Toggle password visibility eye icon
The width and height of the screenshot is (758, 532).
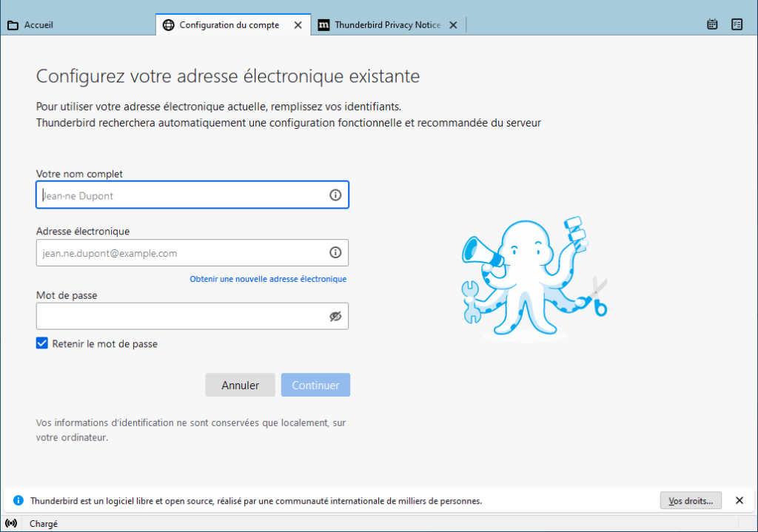[335, 316]
